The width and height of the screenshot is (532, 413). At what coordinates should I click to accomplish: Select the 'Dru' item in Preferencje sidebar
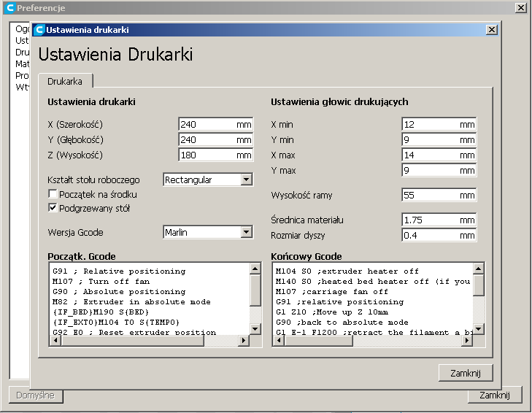click(x=22, y=53)
